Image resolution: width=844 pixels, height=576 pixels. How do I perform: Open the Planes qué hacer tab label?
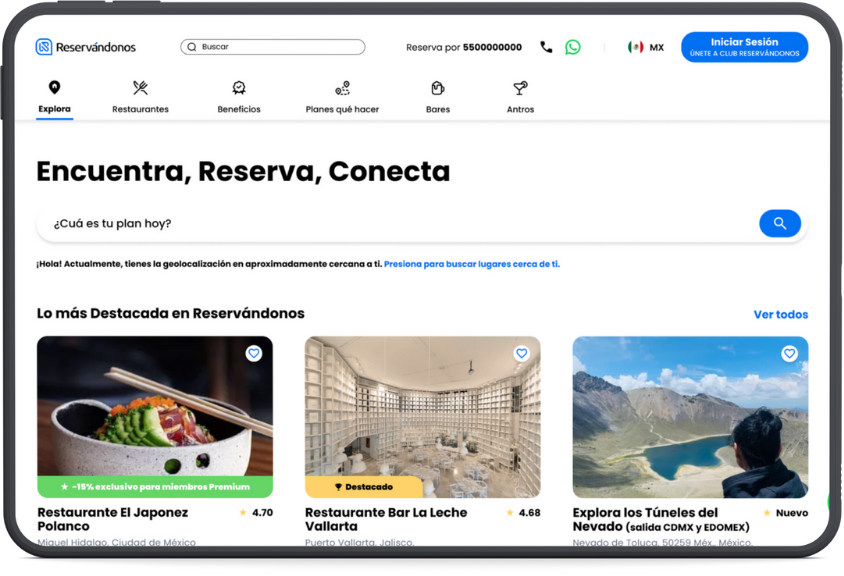click(x=342, y=109)
